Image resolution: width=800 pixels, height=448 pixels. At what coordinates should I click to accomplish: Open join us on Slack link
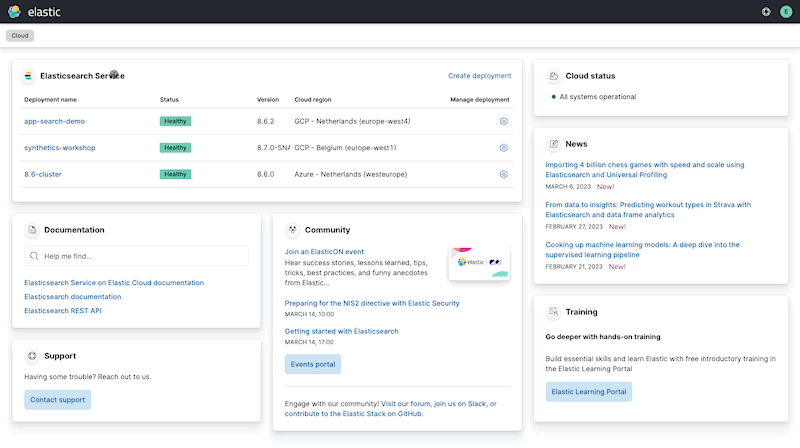coord(460,404)
